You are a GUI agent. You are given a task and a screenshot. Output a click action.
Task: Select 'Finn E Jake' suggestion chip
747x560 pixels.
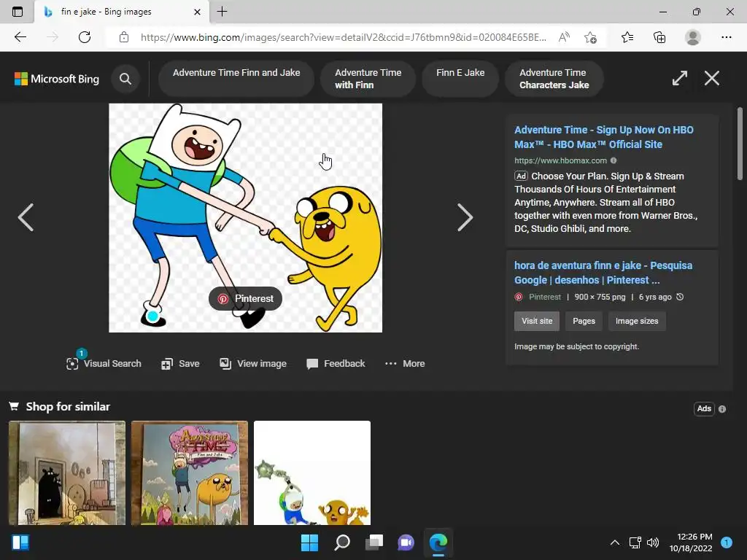coord(460,79)
